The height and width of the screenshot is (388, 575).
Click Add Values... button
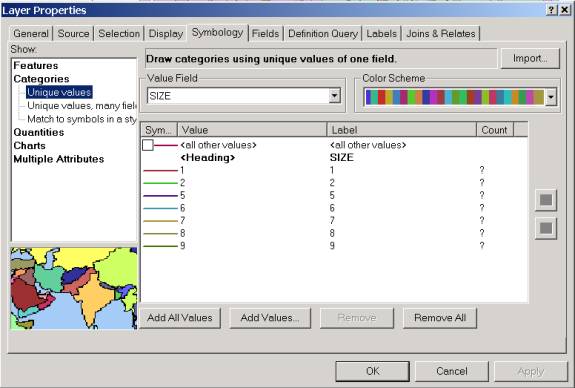tap(270, 318)
